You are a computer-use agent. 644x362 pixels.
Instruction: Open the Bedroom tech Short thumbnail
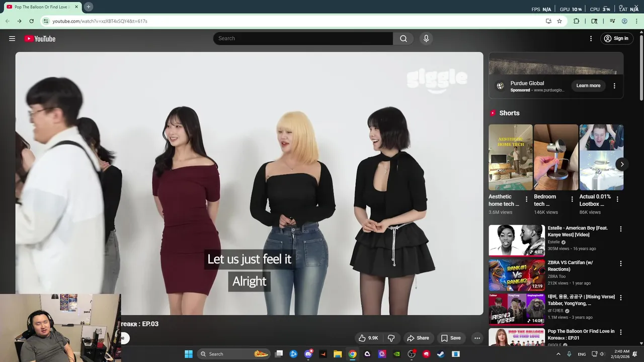click(555, 157)
